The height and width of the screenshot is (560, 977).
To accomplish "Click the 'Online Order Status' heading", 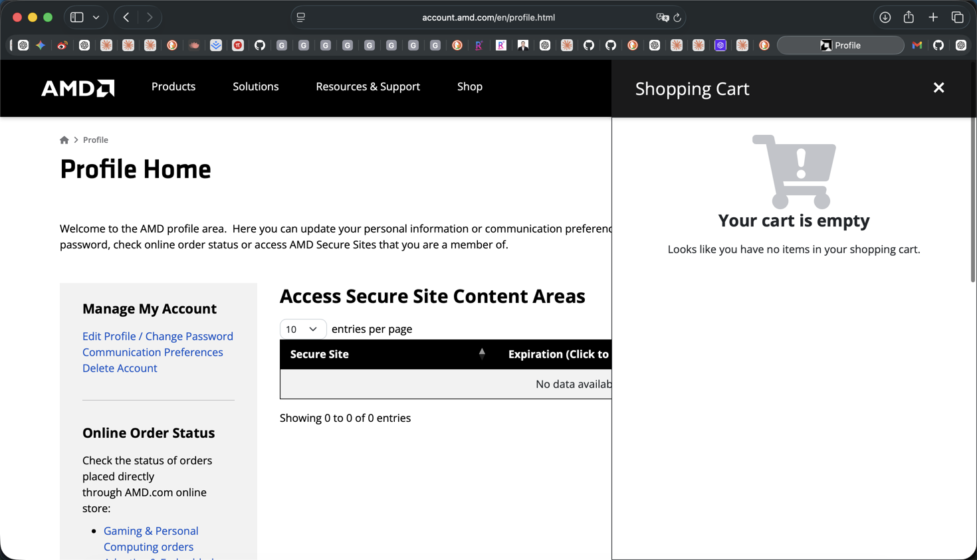I will click(148, 432).
